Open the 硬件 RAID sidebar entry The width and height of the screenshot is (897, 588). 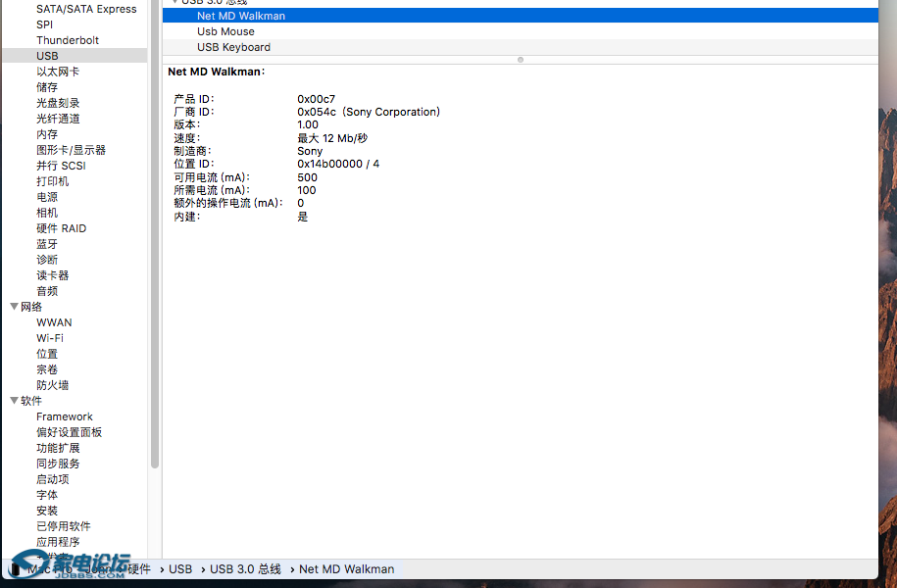coord(61,228)
